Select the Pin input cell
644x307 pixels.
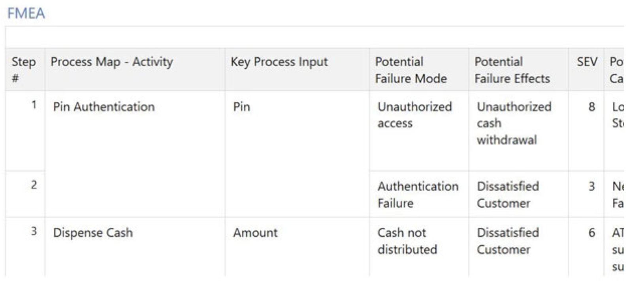coord(241,107)
